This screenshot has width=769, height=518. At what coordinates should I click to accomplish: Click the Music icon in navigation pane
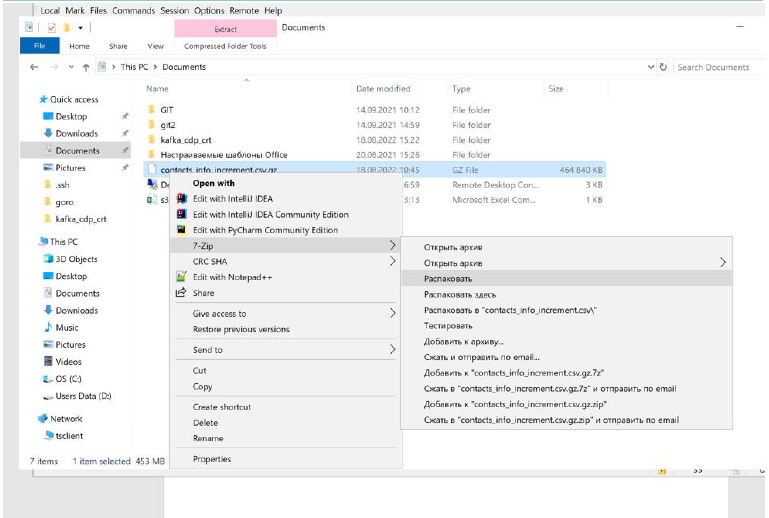pos(47,328)
